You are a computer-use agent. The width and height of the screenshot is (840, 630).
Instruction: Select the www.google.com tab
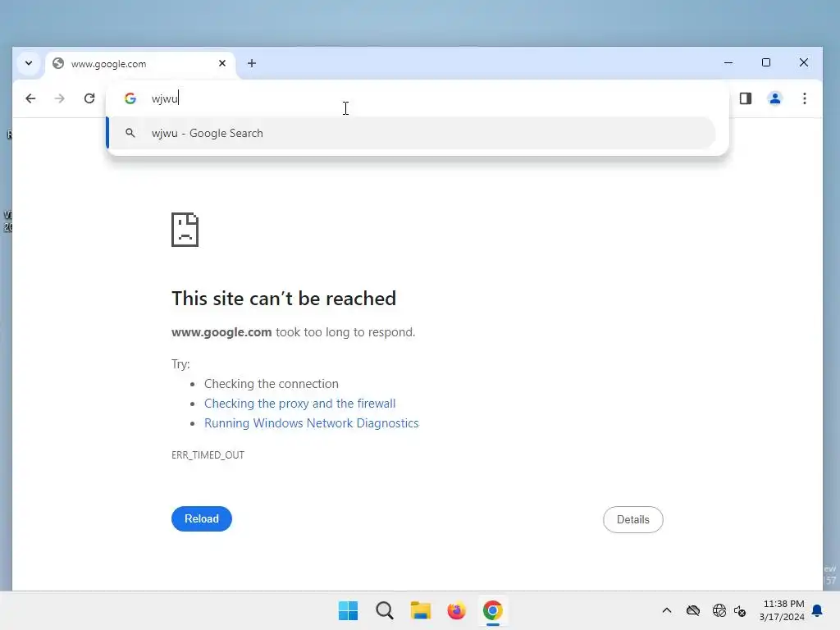pyautogui.click(x=140, y=64)
